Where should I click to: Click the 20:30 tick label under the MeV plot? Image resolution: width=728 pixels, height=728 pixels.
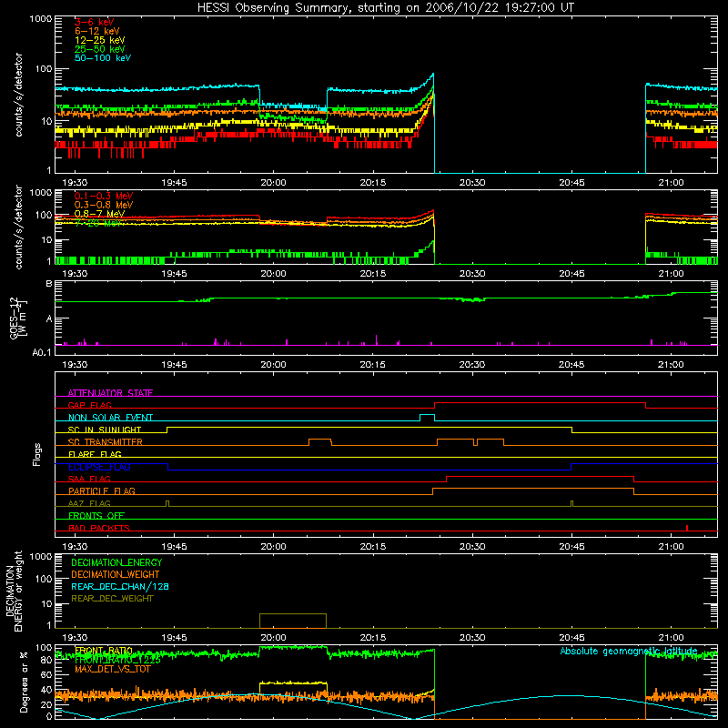tap(472, 274)
